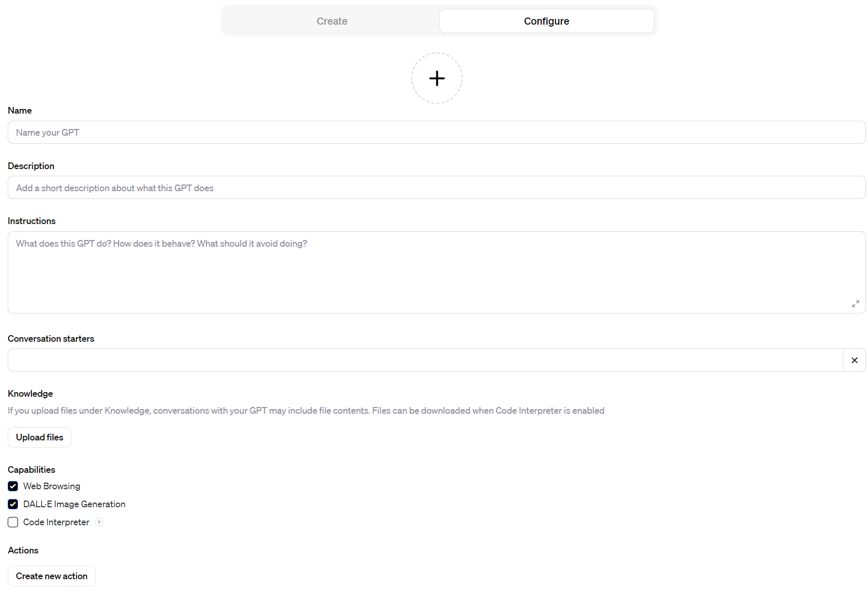Click the DALL·E Image Generation label
This screenshot has width=868, height=591.
pyautogui.click(x=74, y=504)
